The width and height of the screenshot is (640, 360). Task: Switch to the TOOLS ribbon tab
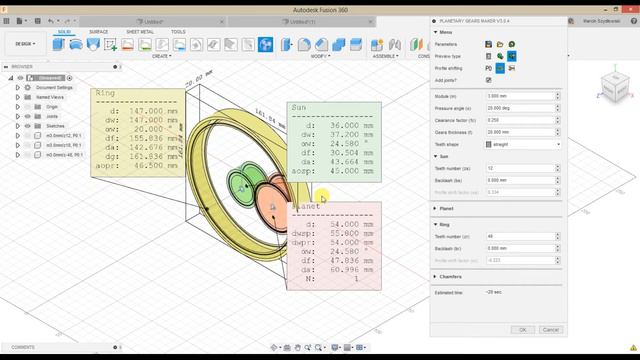coord(178,32)
